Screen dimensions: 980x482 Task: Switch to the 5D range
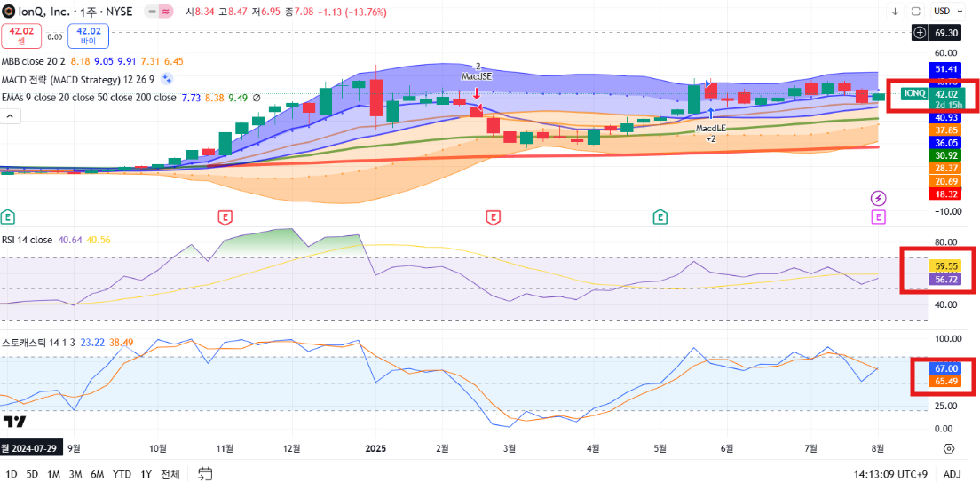coord(33,474)
